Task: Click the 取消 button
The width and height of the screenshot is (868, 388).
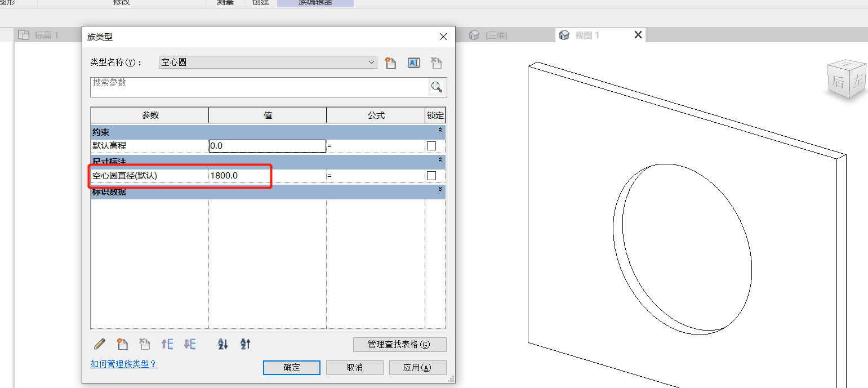Action: (355, 367)
